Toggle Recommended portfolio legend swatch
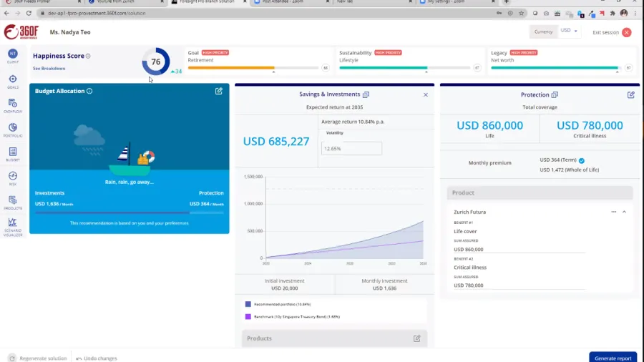The image size is (644, 362). (248, 304)
